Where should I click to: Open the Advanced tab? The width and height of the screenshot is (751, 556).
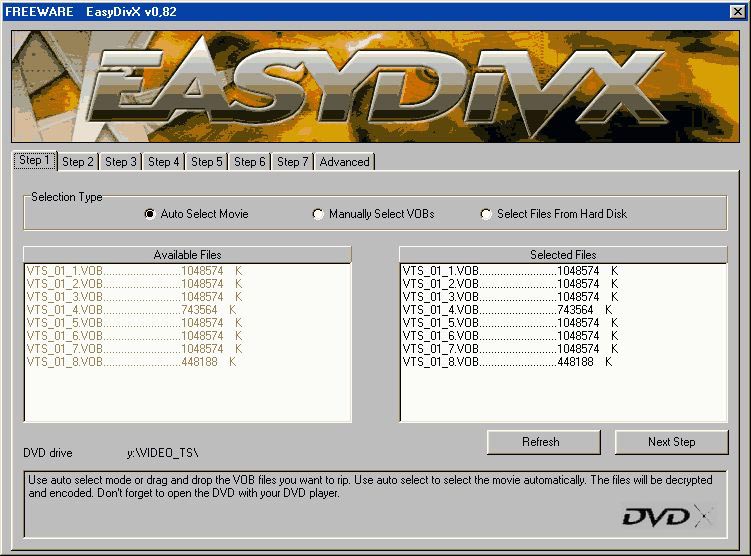pos(344,162)
